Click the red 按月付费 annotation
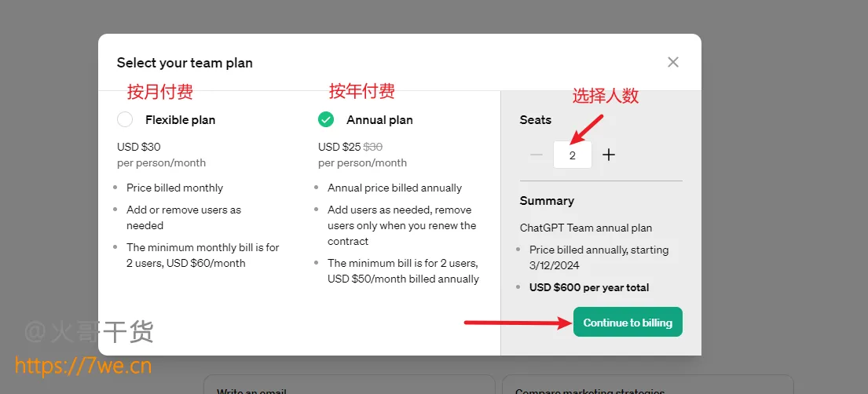 pyautogui.click(x=160, y=92)
